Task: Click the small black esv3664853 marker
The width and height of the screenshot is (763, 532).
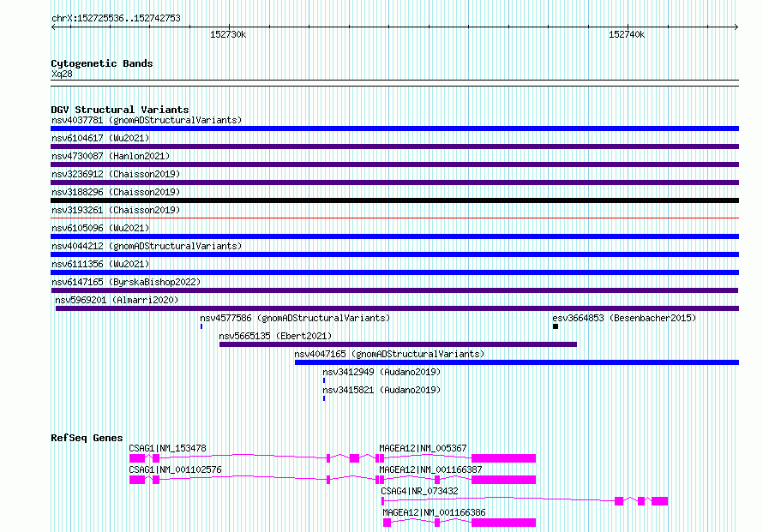Action: 556,326
